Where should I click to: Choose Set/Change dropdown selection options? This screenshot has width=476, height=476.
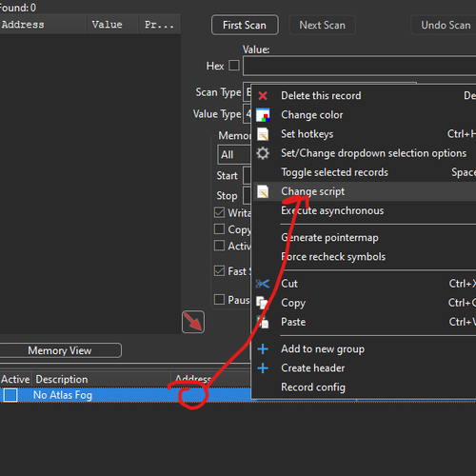pos(365,153)
